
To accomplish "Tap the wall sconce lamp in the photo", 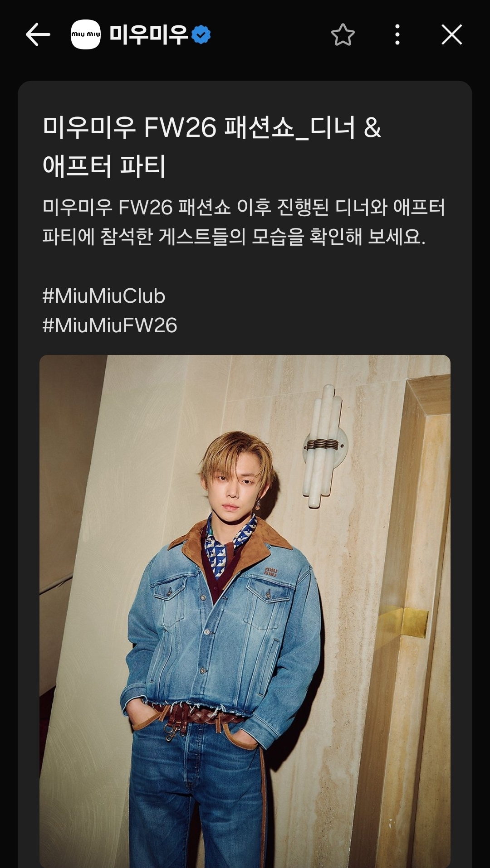I will coord(324,446).
